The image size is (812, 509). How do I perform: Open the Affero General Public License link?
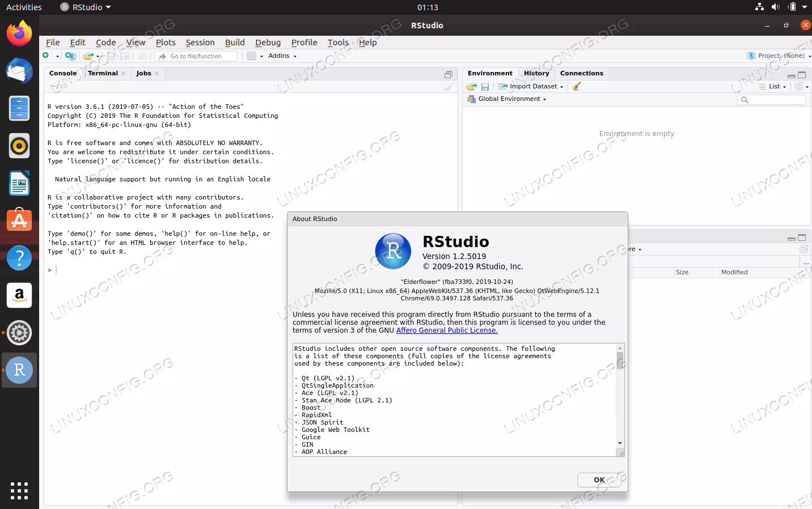[447, 330]
